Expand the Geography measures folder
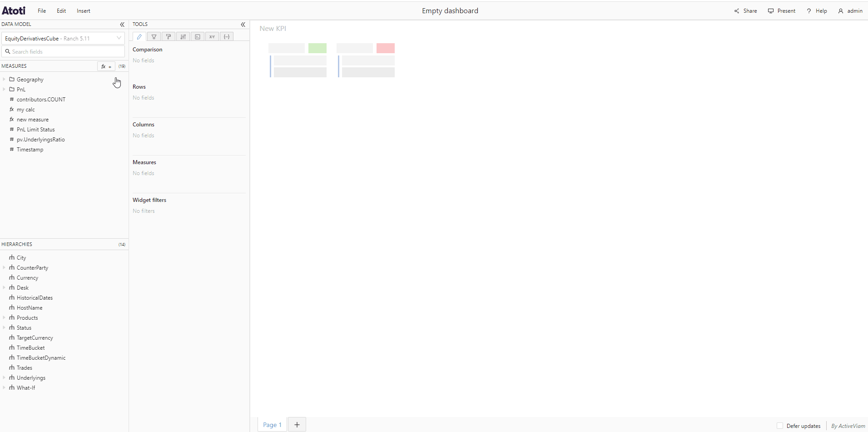868x432 pixels. coord(4,79)
